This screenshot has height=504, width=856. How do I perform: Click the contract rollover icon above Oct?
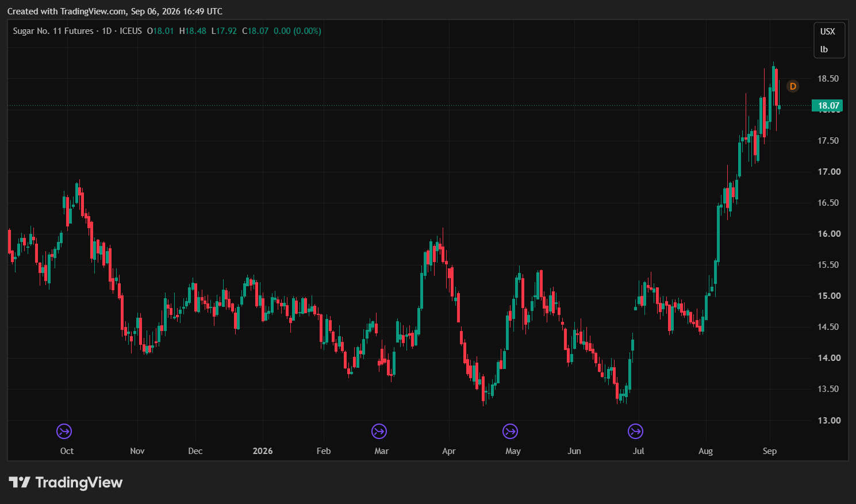coord(64,431)
